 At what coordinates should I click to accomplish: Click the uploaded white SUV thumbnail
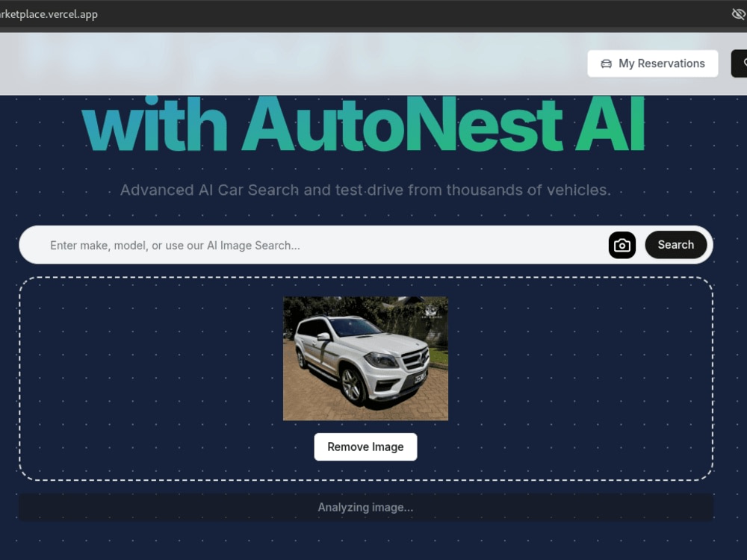point(365,358)
